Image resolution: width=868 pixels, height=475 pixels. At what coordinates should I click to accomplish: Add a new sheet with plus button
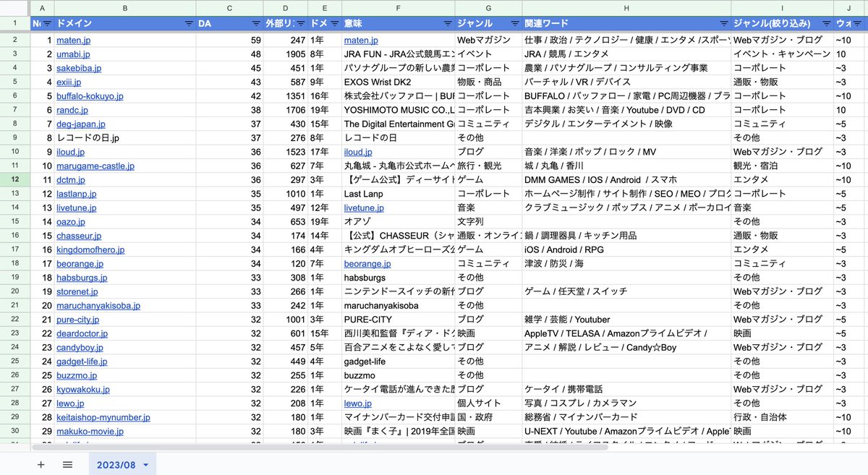pyautogui.click(x=41, y=464)
